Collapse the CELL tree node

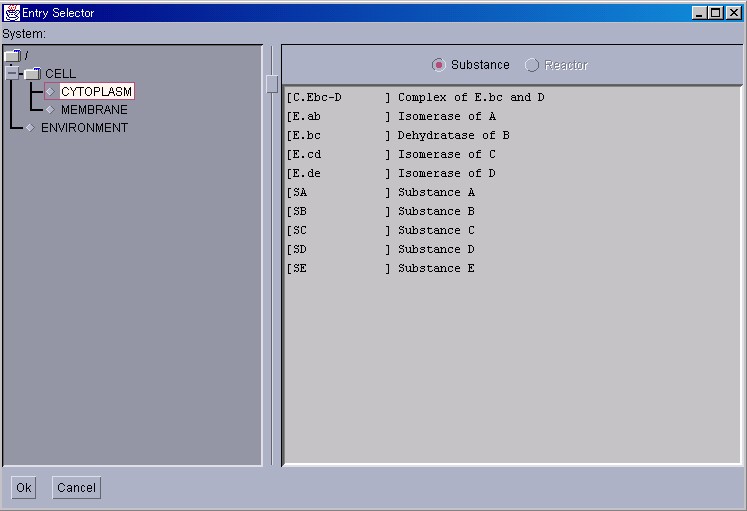pos(12,74)
